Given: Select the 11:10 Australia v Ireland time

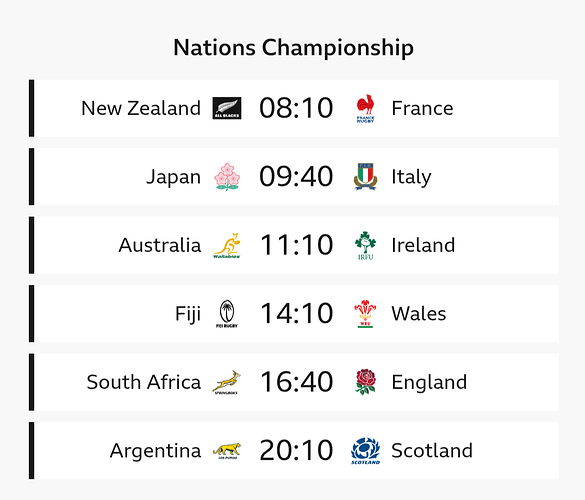Looking at the screenshot, I should coord(296,245).
